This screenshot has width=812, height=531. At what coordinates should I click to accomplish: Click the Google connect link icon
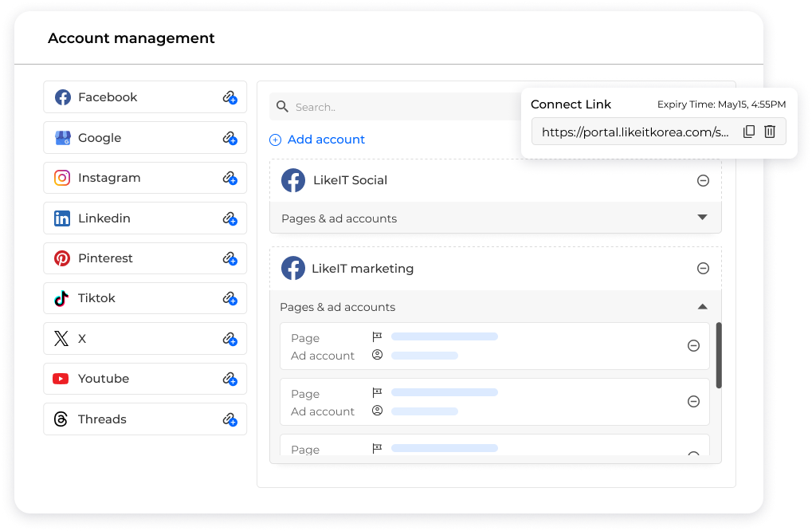coord(230,138)
